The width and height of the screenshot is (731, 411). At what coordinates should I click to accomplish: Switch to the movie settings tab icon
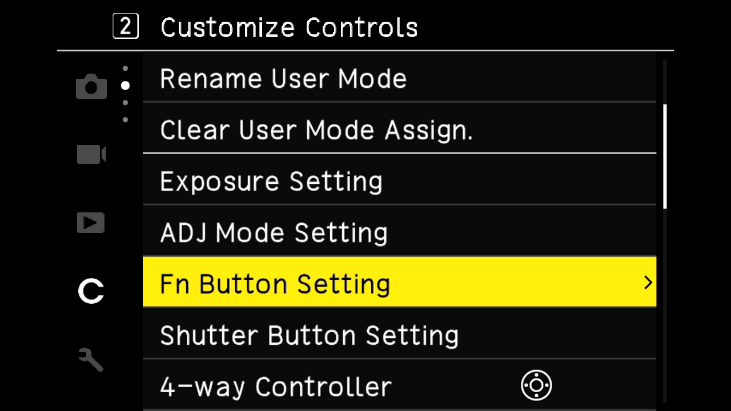[x=91, y=154]
